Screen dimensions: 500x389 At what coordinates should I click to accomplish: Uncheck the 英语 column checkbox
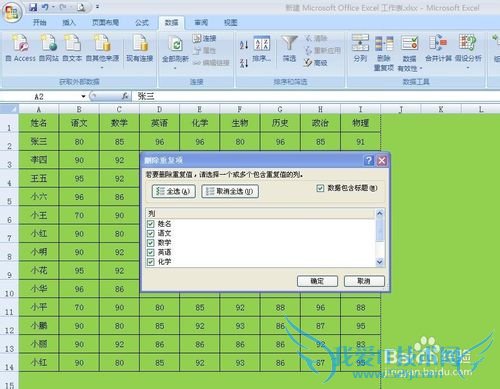(x=151, y=252)
